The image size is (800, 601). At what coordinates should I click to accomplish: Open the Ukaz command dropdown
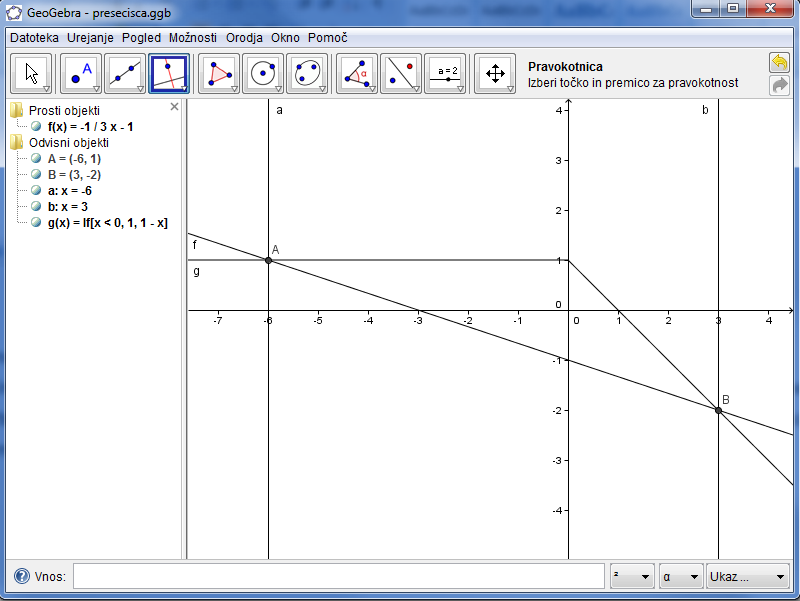pyautogui.click(x=747, y=577)
